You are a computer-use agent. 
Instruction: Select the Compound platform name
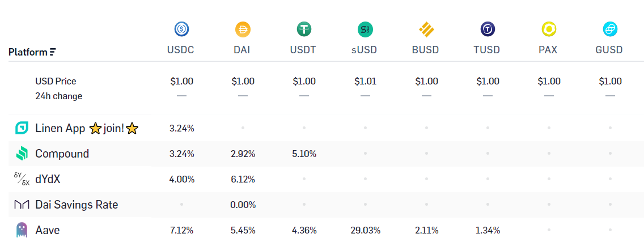pos(62,154)
